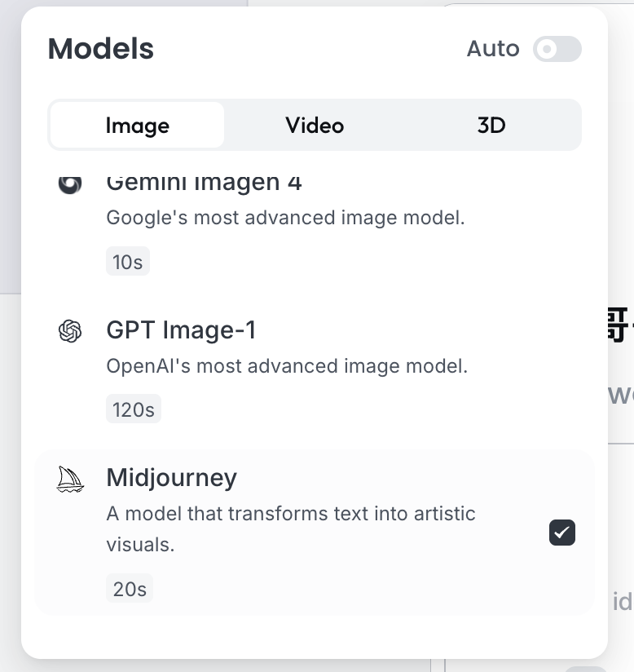Switch to the Image tab
The height and width of the screenshot is (672, 634).
point(137,126)
